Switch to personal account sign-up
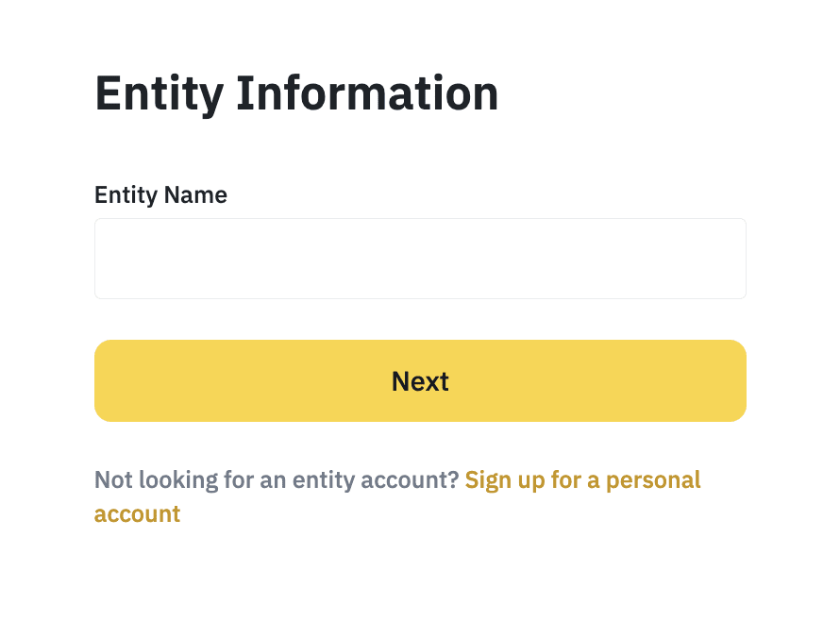840x621 pixels. click(x=582, y=479)
